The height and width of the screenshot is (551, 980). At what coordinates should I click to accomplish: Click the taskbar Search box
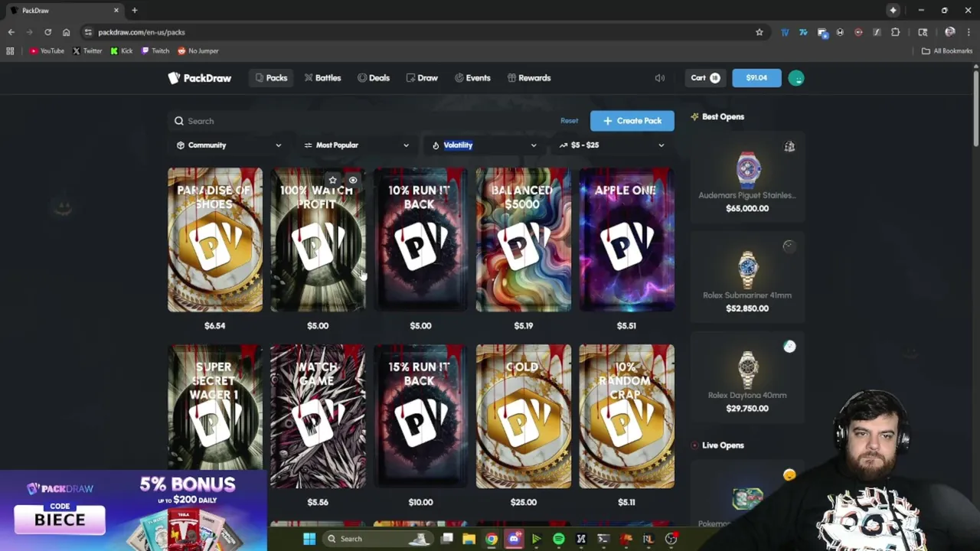378,539
